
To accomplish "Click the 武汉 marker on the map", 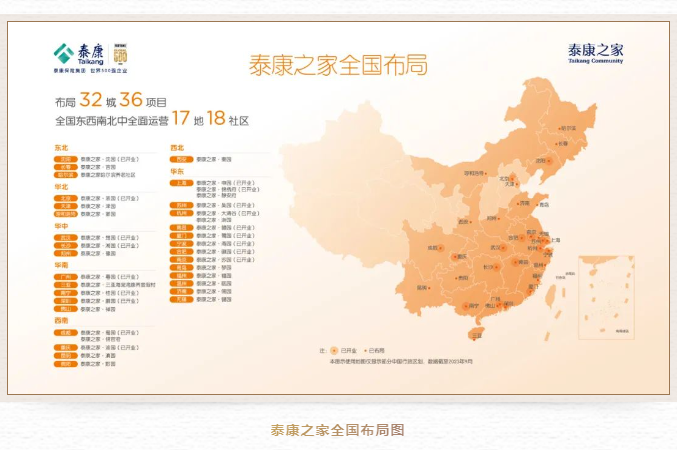I will [503, 248].
